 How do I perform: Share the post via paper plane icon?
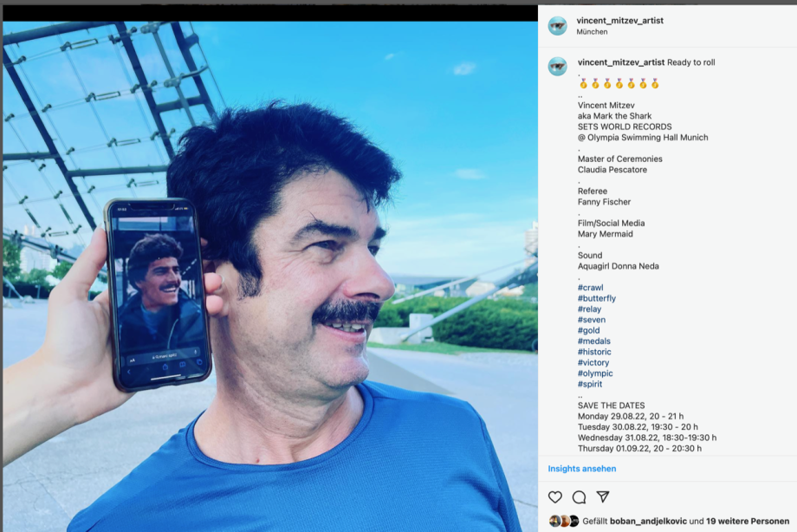pyautogui.click(x=603, y=496)
